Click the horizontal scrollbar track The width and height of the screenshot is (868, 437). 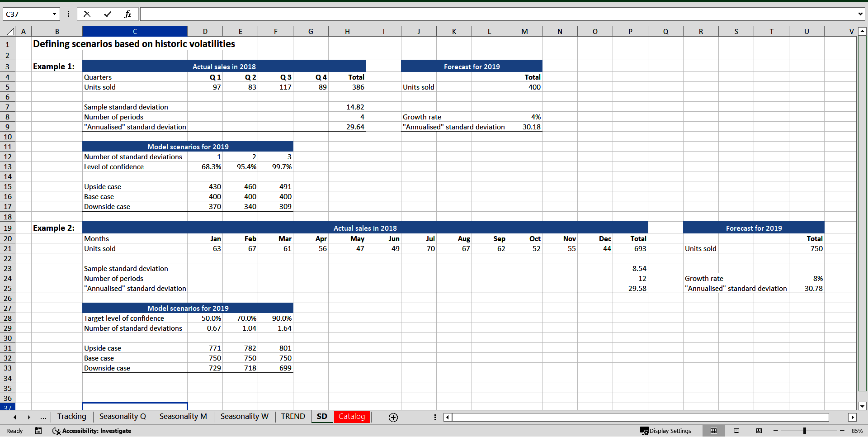[640, 417]
